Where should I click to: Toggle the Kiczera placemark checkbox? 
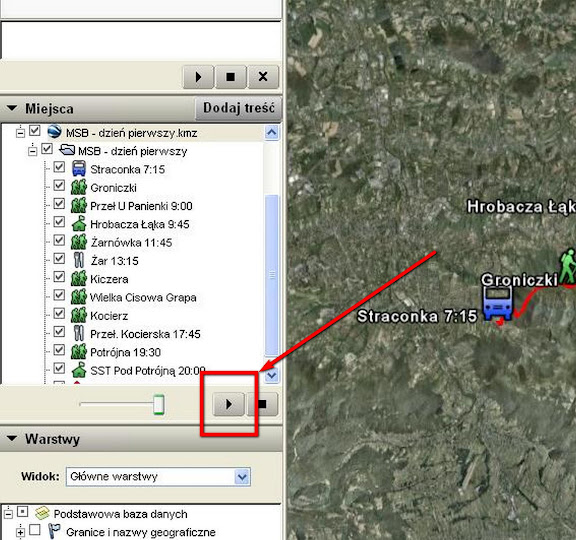tap(59, 277)
